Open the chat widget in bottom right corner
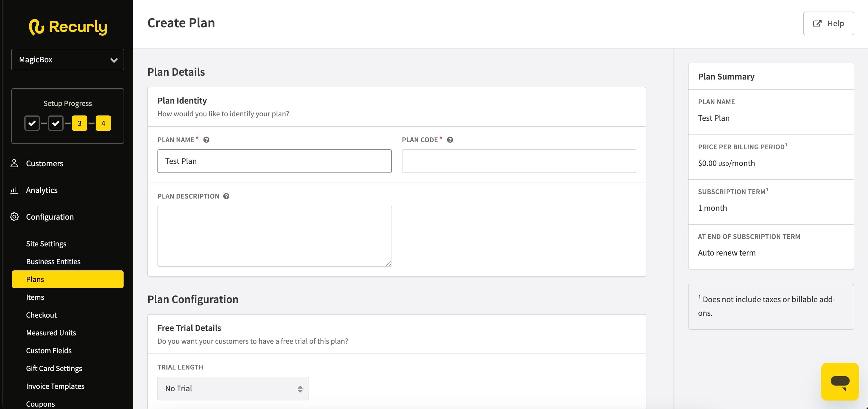Screen dimensions: 868x409 [839, 382]
